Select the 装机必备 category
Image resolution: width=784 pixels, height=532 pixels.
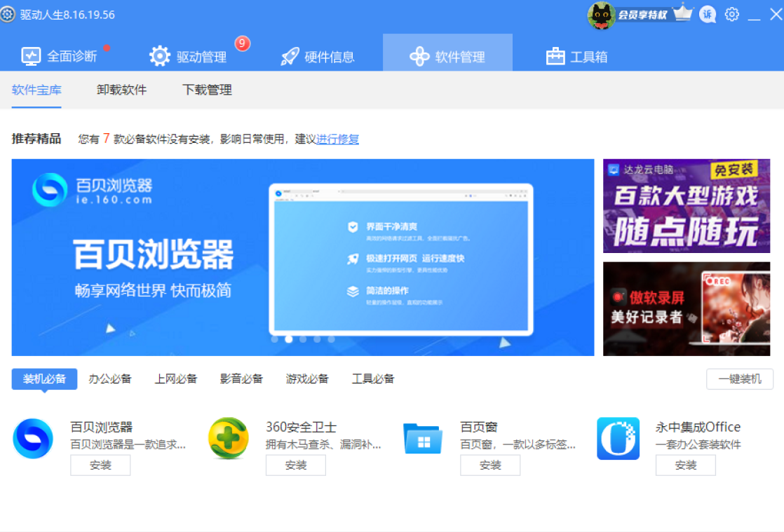click(44, 379)
